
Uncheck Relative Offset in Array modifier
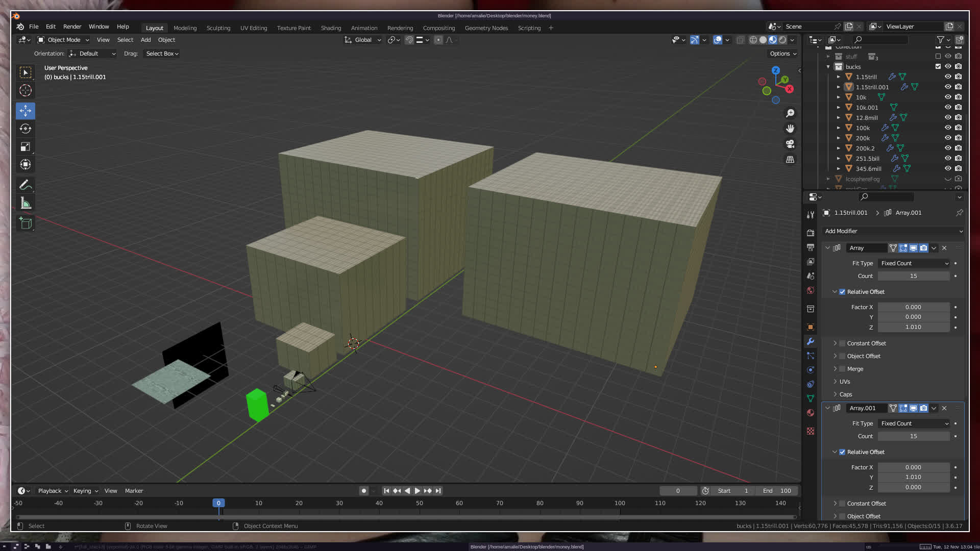coord(842,292)
